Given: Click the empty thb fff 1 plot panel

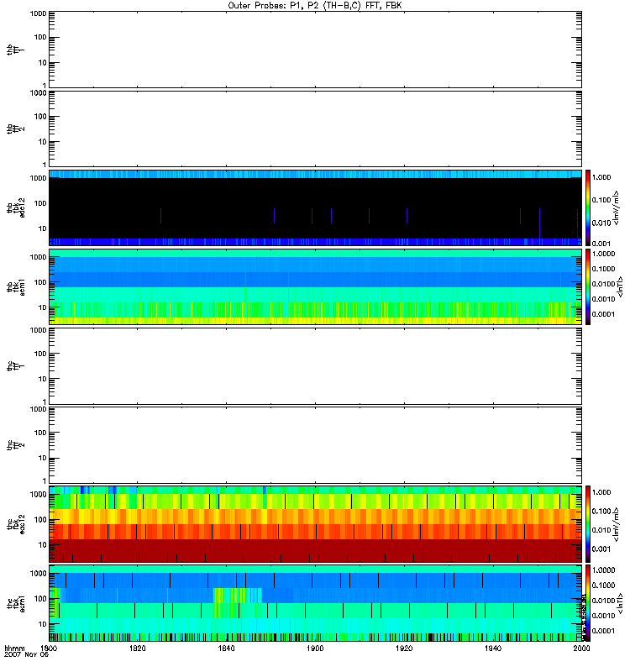Looking at the screenshot, I should (316, 50).
